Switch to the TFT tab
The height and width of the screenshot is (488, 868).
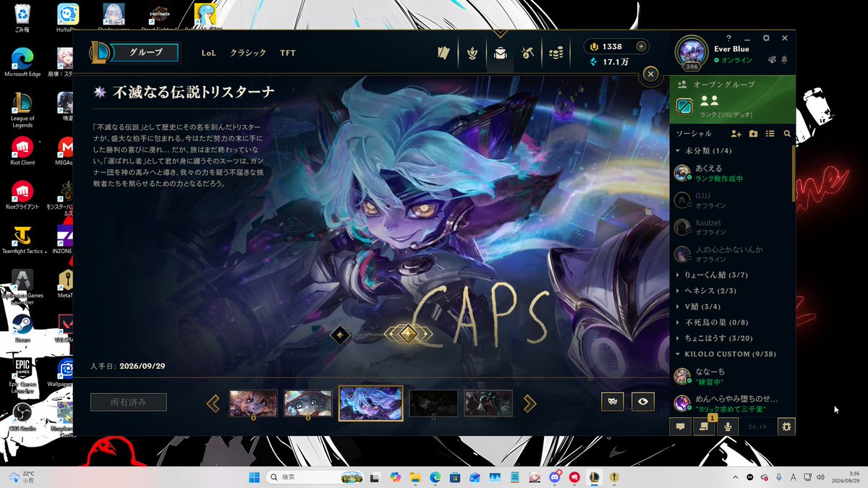[288, 53]
